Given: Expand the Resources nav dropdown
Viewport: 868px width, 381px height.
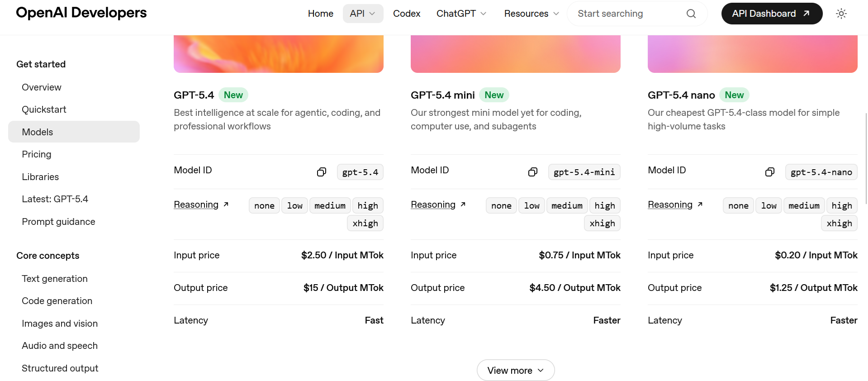Looking at the screenshot, I should point(531,14).
